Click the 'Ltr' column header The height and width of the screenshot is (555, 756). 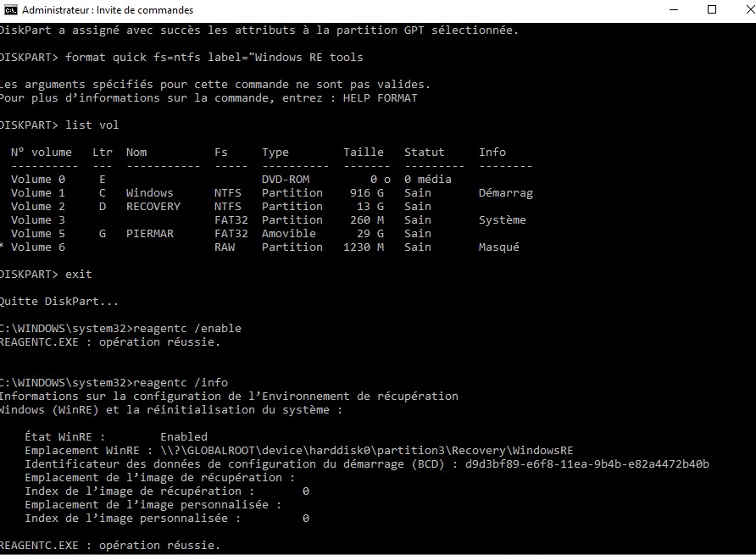[103, 152]
